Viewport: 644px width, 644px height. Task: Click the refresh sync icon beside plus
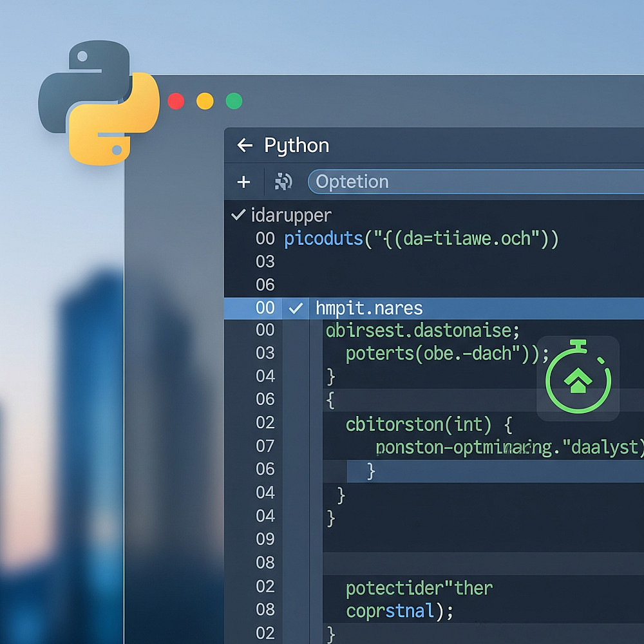(x=283, y=182)
